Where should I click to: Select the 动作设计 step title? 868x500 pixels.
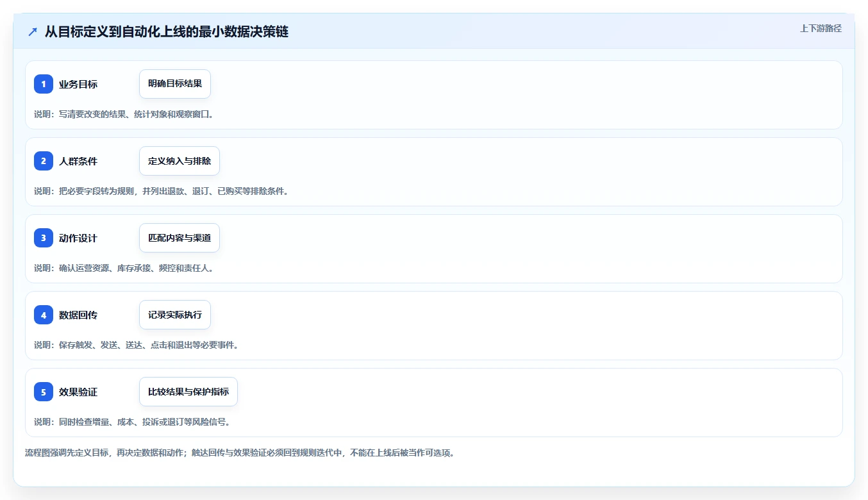(x=78, y=238)
